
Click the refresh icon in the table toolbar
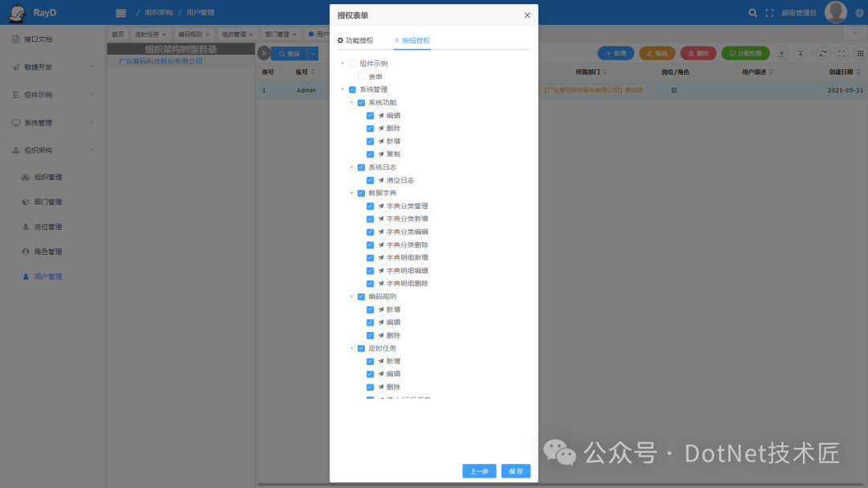pyautogui.click(x=823, y=53)
